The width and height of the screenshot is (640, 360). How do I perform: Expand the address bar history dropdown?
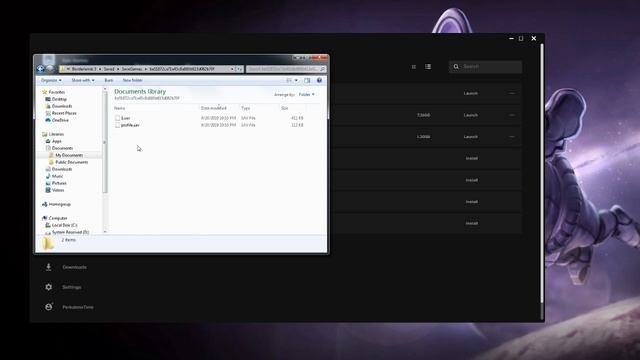pos(232,69)
